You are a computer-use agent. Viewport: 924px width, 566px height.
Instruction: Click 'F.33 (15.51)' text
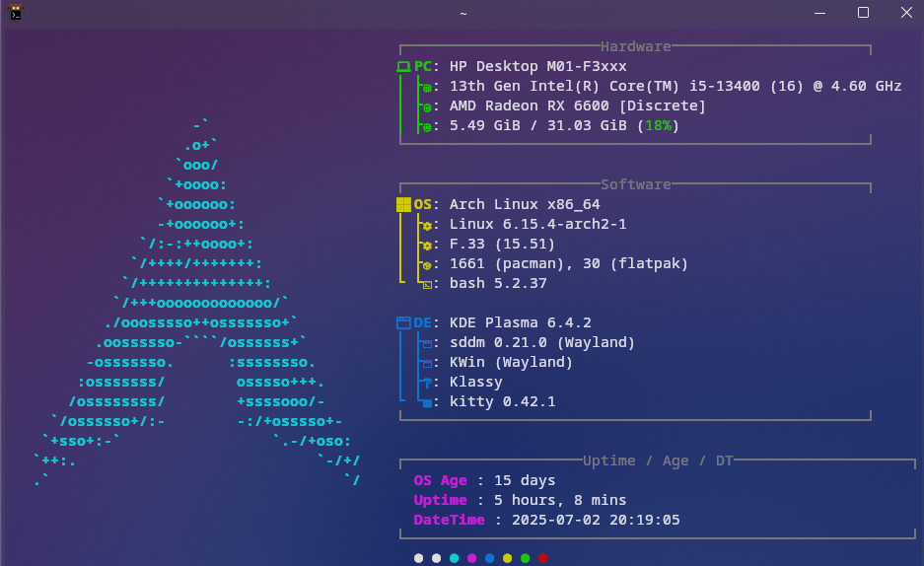click(502, 244)
